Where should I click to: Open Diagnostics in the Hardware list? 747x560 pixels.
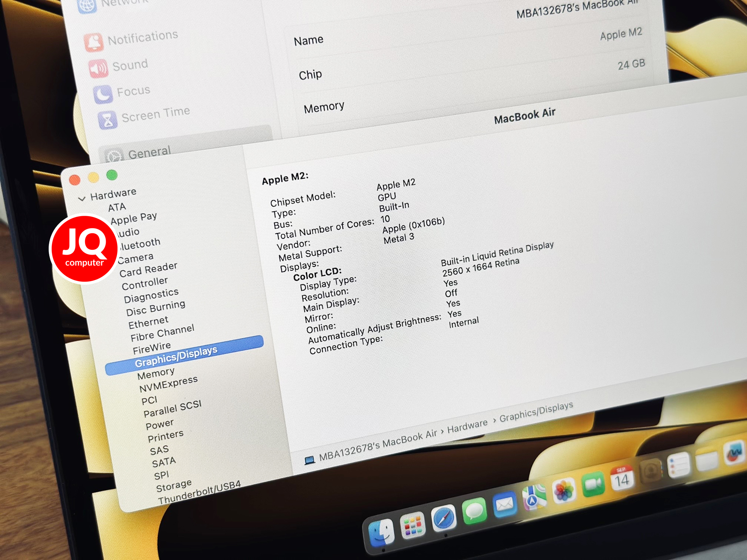pyautogui.click(x=151, y=295)
